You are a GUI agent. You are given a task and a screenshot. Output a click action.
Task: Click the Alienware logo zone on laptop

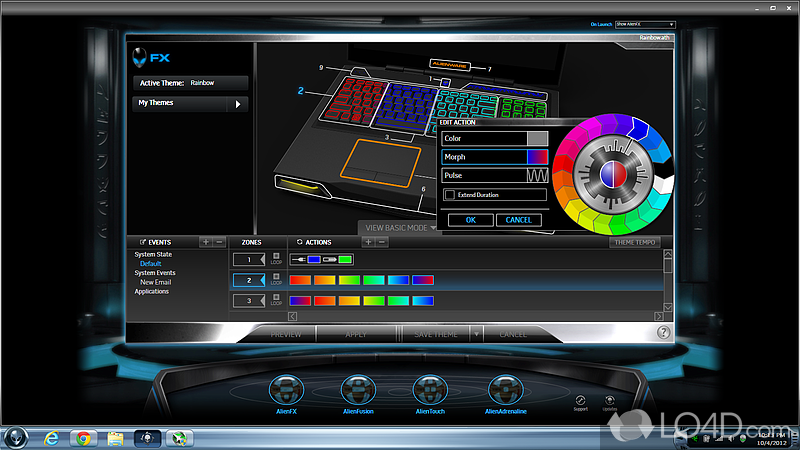pyautogui.click(x=449, y=65)
